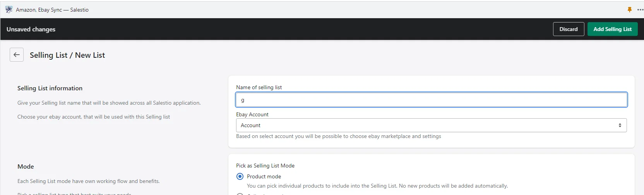Click the Account option text in dropdown
Screen dimensions: 644x195
coord(250,125)
